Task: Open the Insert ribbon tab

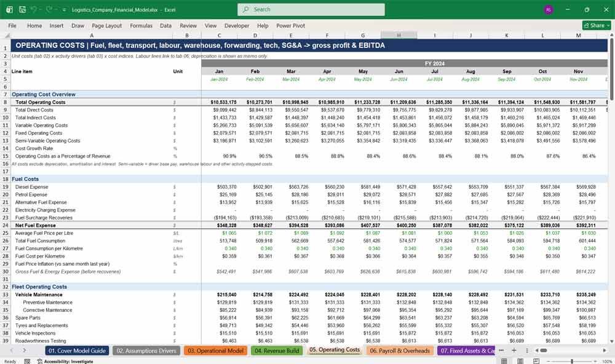Action: pyautogui.click(x=57, y=25)
